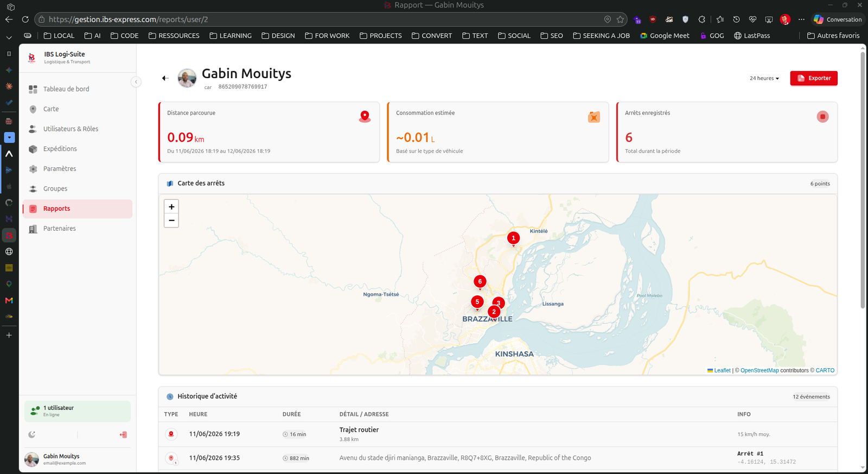Open Partenaires sidebar item
The width and height of the screenshot is (868, 474).
[x=78, y=229]
